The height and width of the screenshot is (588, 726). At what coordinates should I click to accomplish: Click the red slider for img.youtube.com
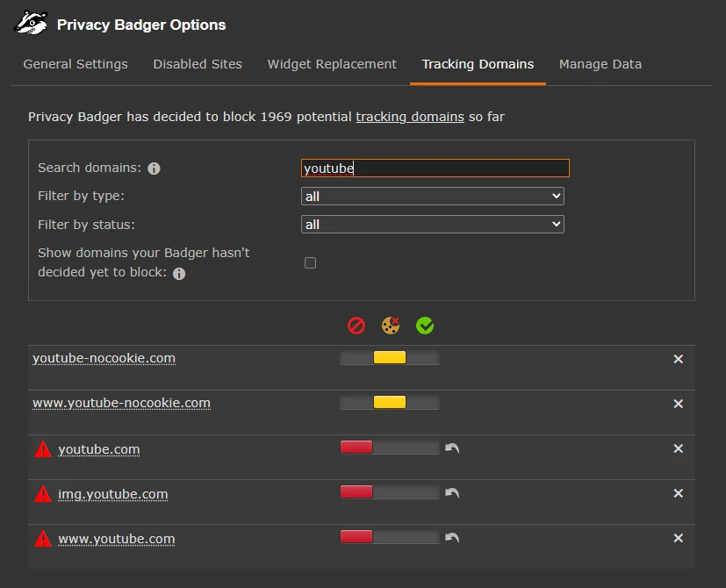tap(356, 491)
